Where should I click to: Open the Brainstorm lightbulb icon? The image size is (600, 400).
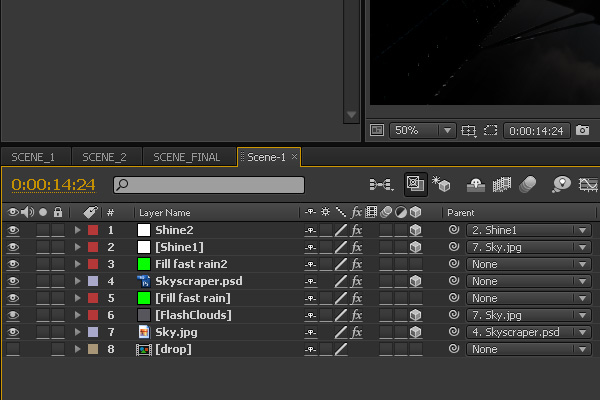pyautogui.click(x=561, y=184)
